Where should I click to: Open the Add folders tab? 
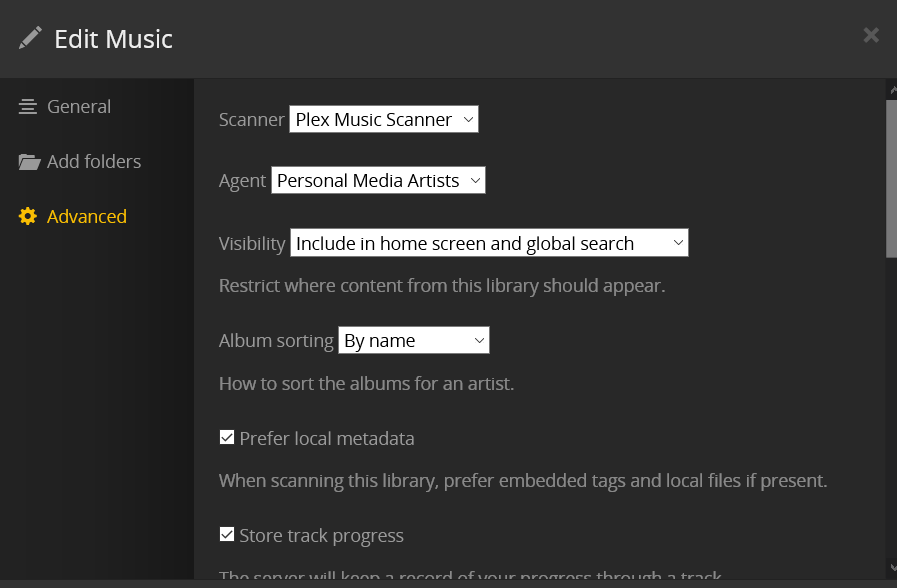pos(94,162)
